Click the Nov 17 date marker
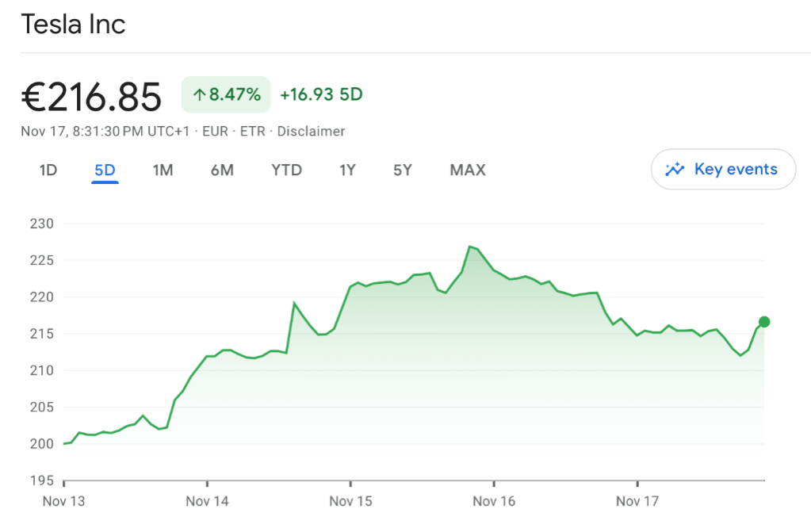Viewport: 811px width, 532px height. pos(637,501)
